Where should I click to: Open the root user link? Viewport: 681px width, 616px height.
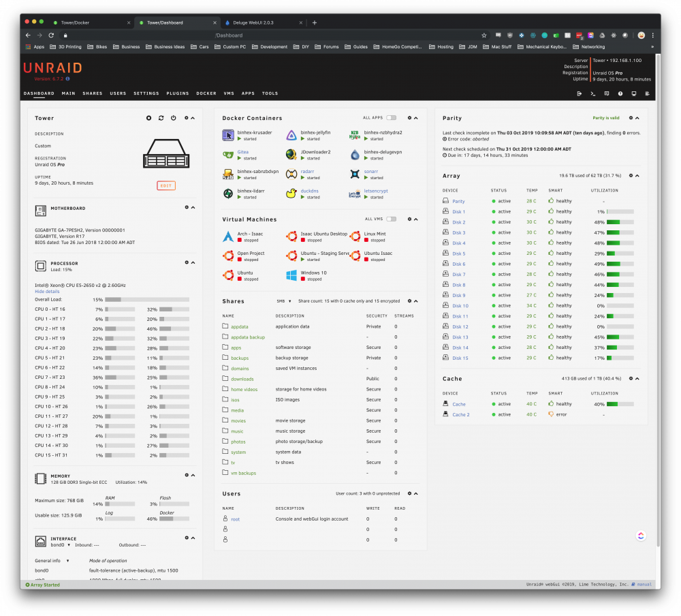point(235,519)
